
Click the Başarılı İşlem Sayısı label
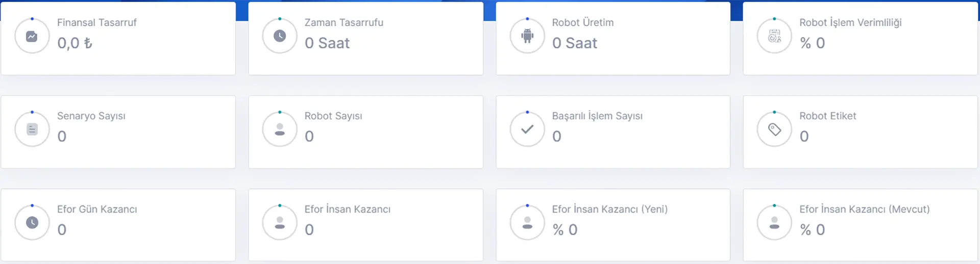point(597,116)
